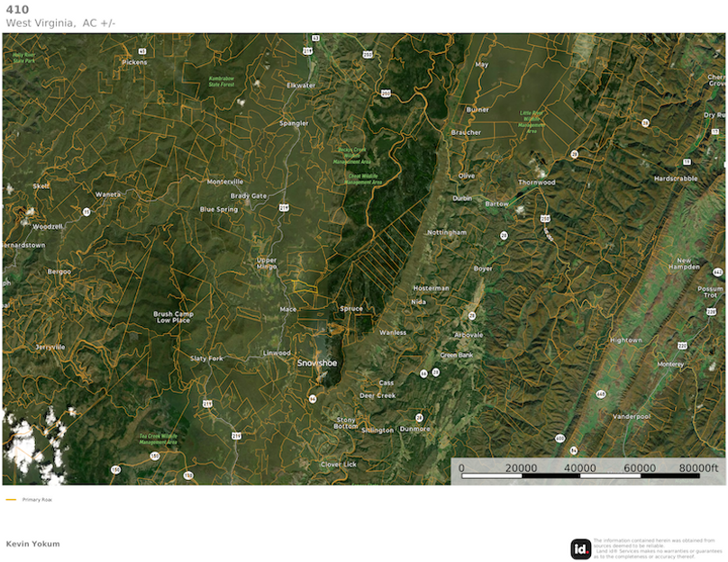Click the Route 28 shield near Boyer
The height and width of the screenshot is (562, 728).
tap(504, 235)
